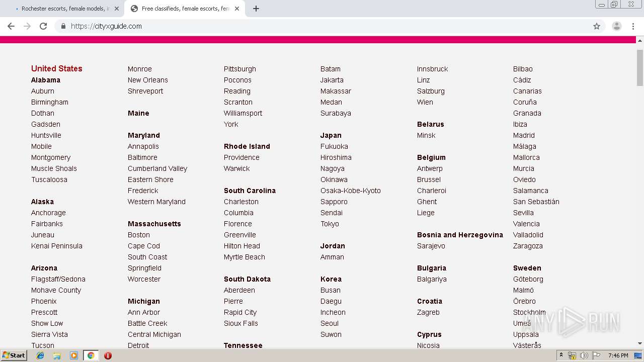The image size is (644, 362).
Task: Open the New Orleans link
Action: point(148,80)
